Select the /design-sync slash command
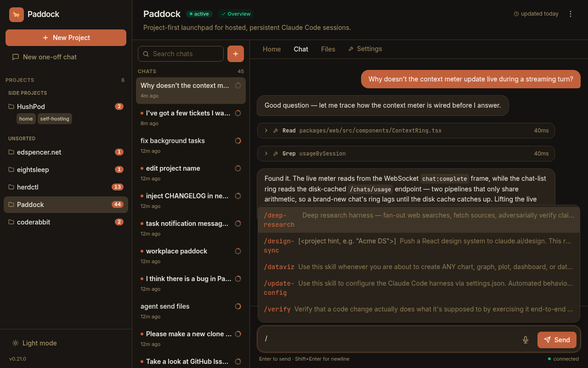 coord(419,246)
